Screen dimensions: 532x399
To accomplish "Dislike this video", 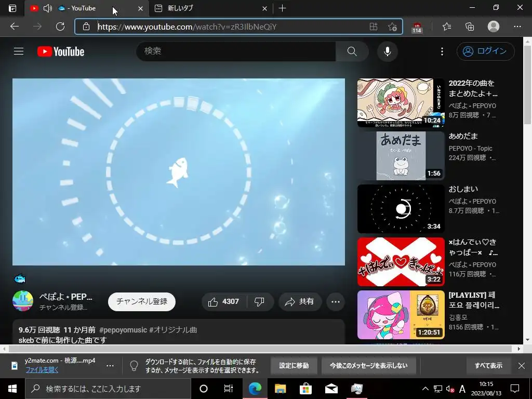I will click(x=260, y=302).
